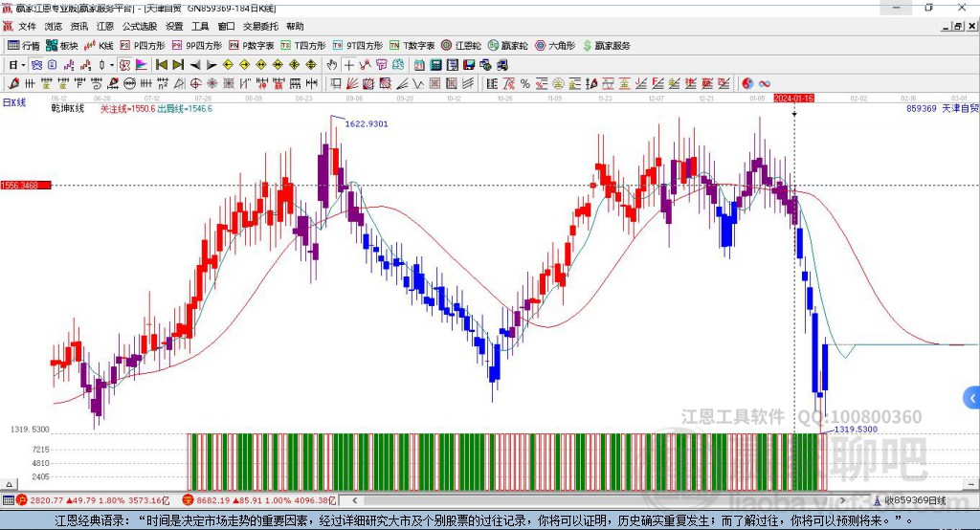Viewport: 980px width, 530px height.
Task: Click the 1622.9301 high price label
Action: pos(367,123)
